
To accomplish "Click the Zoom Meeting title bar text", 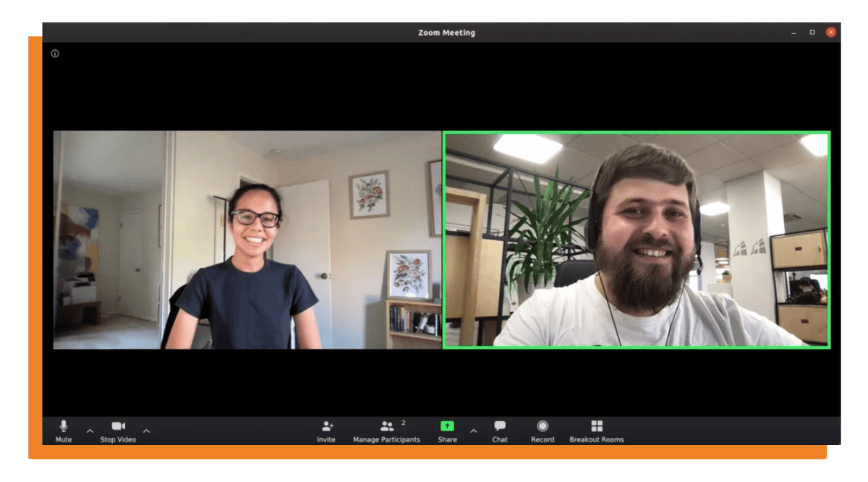I will pos(446,33).
